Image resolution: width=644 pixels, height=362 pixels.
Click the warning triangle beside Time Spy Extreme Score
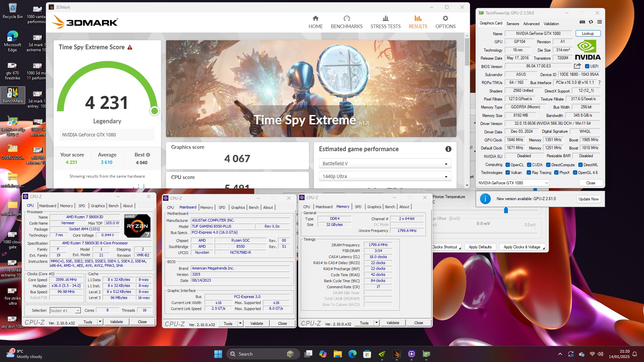(x=130, y=47)
